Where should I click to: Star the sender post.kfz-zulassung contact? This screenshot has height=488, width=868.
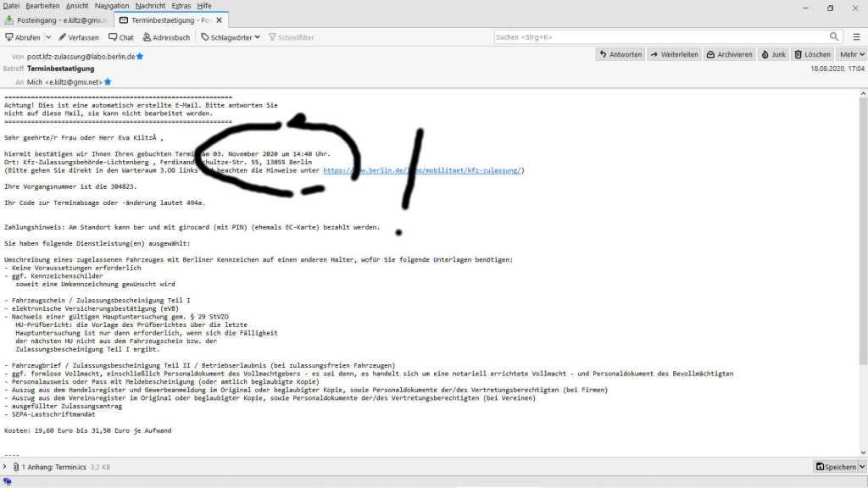(x=141, y=56)
